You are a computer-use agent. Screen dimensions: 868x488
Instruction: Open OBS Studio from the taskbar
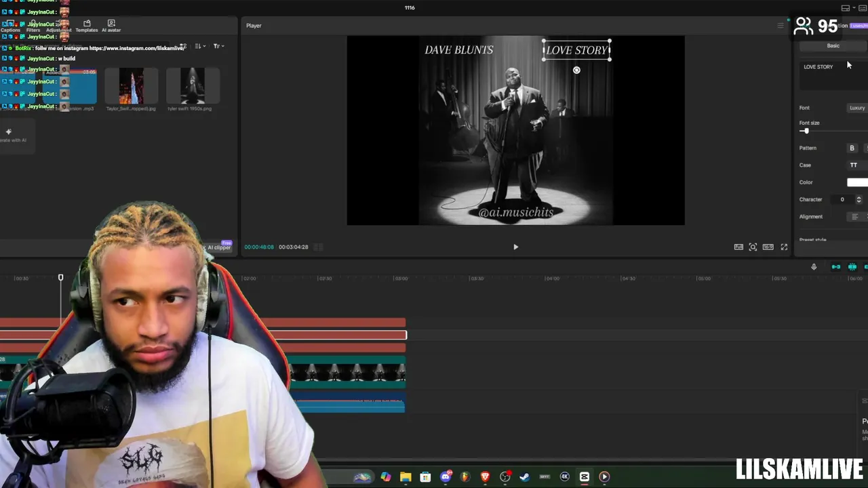point(505,477)
